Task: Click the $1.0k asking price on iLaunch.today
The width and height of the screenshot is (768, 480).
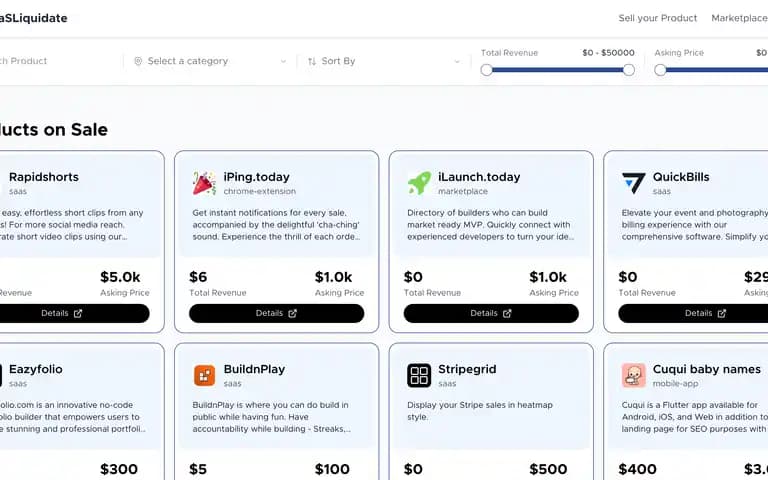Action: [x=548, y=277]
